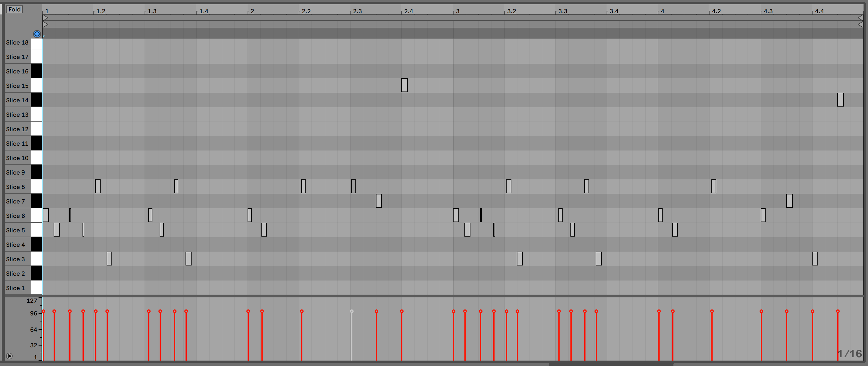Click the Slice 13 piano key
This screenshot has height=366, width=868.
[x=37, y=114]
